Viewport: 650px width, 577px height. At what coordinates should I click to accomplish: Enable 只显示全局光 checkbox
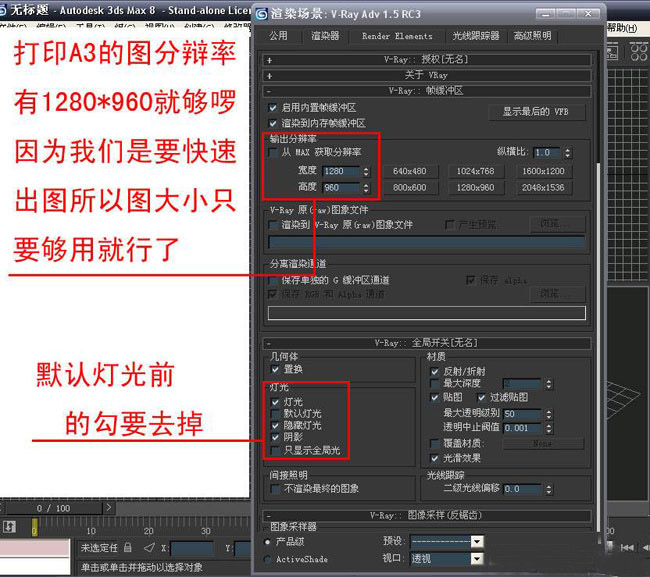coord(275,450)
